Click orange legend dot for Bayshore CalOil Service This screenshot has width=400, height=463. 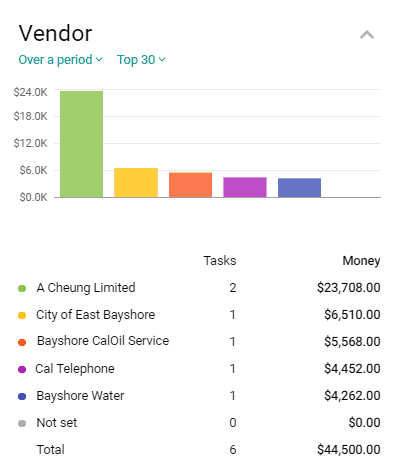[x=22, y=342]
